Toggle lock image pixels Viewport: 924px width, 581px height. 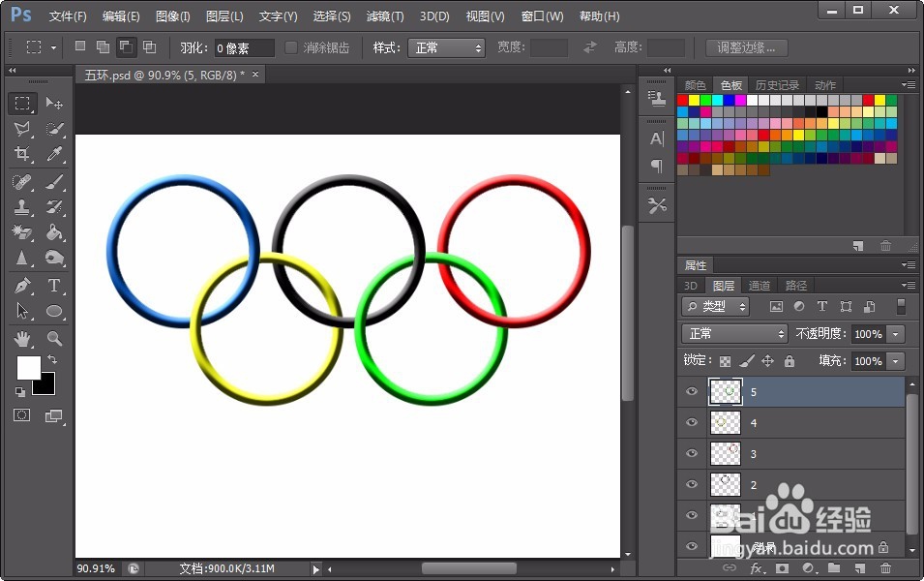[x=747, y=361]
